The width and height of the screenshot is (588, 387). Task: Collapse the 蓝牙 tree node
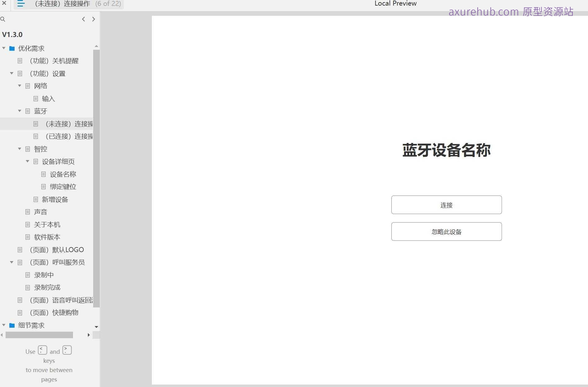pos(19,111)
